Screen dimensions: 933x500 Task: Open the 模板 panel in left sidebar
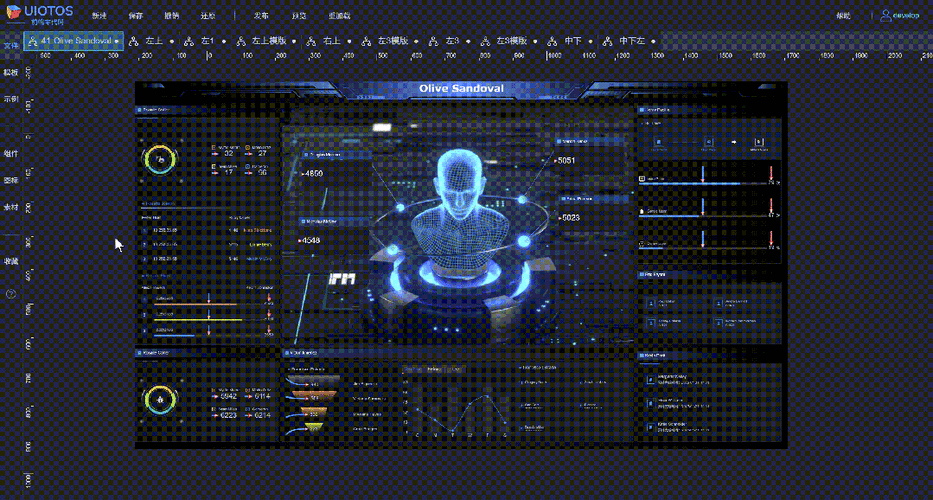coord(10,72)
